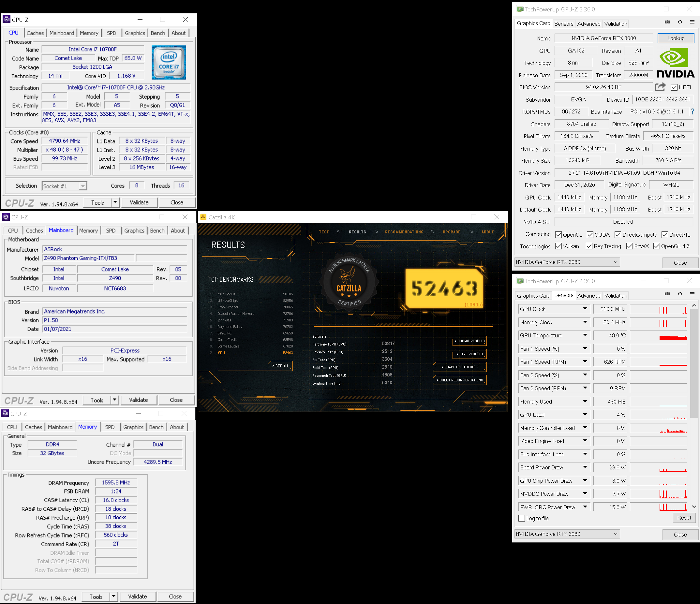
Task: Click the Catzilla Certified badge
Action: click(x=349, y=282)
